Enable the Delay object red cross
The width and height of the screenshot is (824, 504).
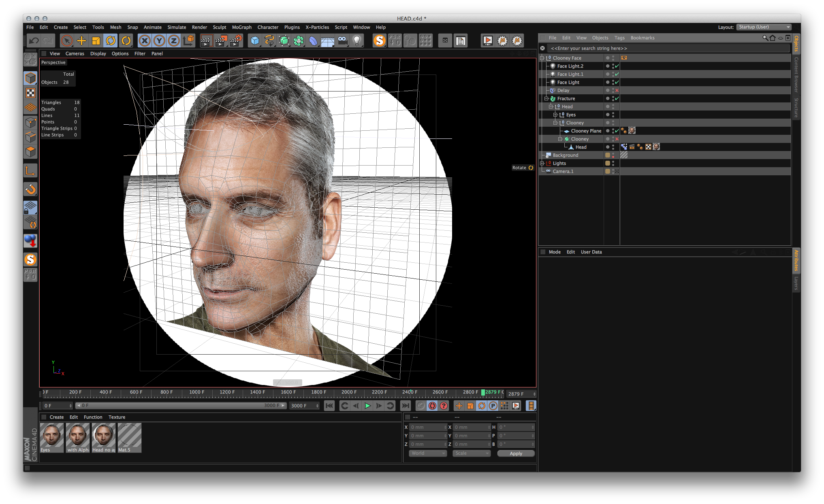[x=617, y=90]
